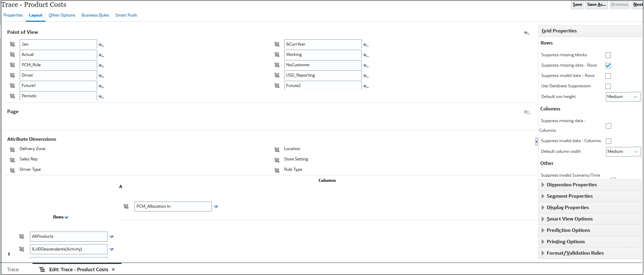This screenshot has width=644, height=275.
Task: Uncheck Suppress missing data - Rows
Action: [608, 65]
